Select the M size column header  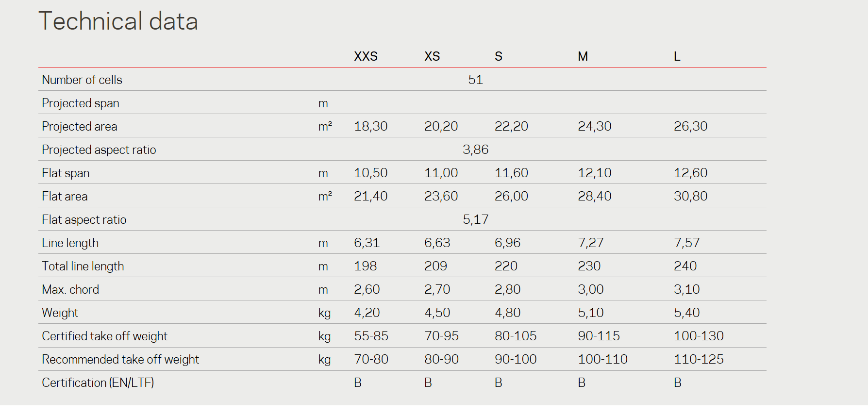point(583,56)
